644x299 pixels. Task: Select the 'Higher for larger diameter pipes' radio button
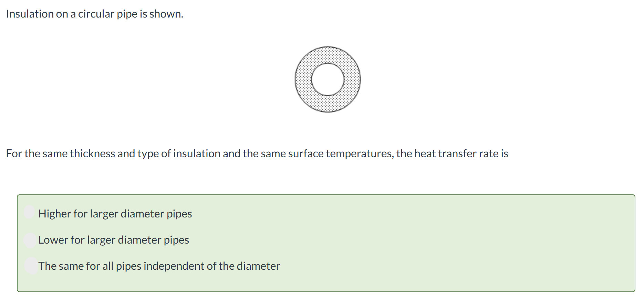30,212
